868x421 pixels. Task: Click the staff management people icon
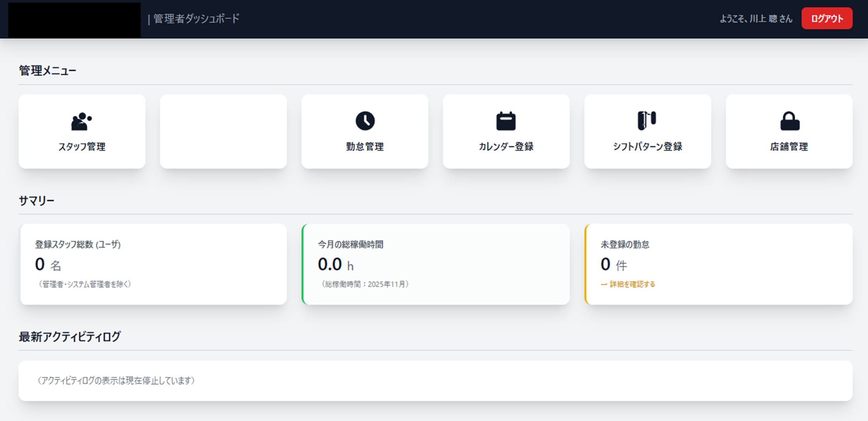tap(81, 121)
